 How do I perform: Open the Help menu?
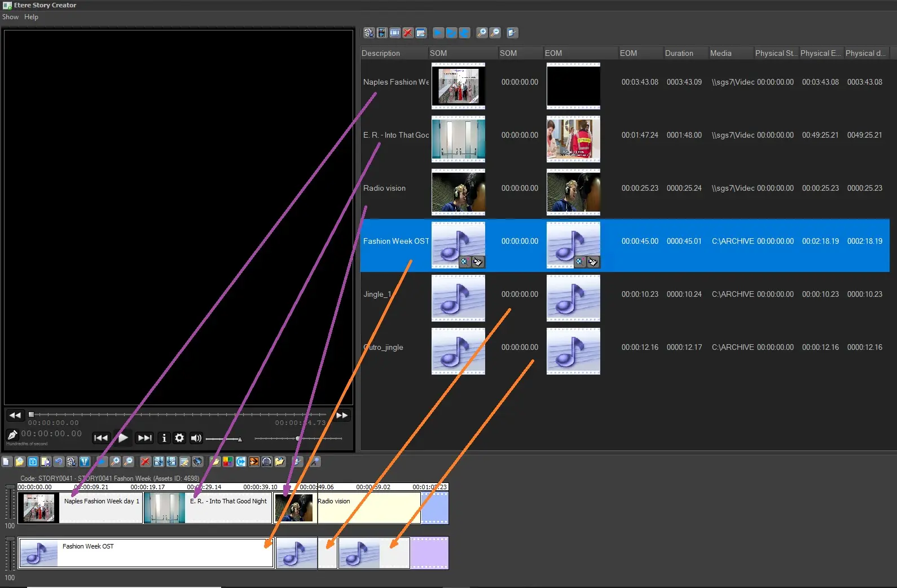point(31,17)
